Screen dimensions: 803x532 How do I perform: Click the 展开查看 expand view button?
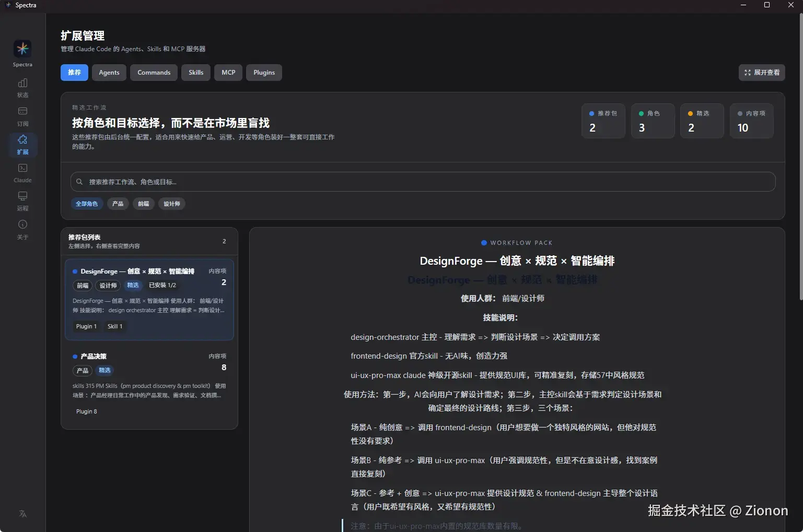pos(762,73)
